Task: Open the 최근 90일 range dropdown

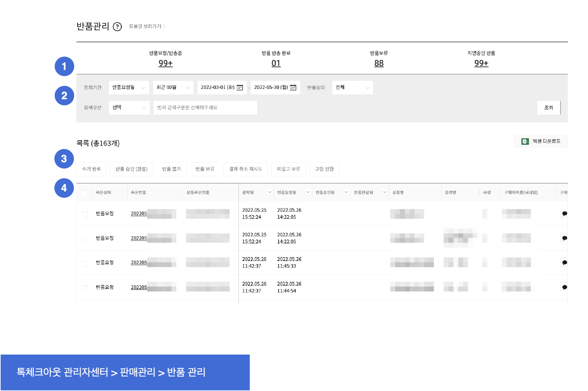Action: 173,88
